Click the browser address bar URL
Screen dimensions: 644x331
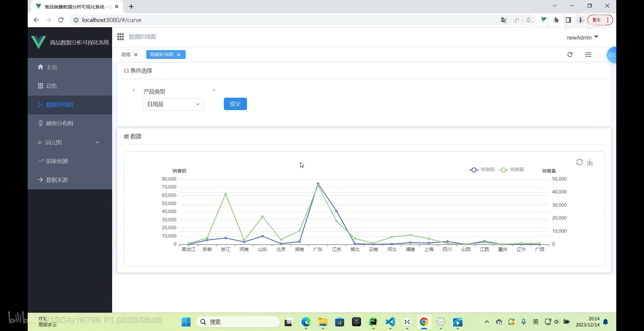pos(112,20)
